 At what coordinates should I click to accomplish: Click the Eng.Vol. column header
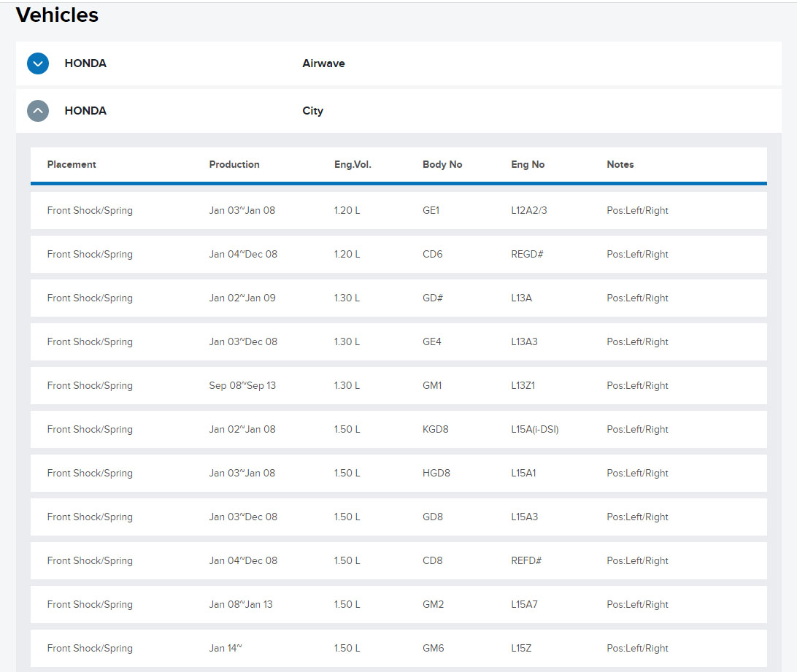tap(353, 164)
